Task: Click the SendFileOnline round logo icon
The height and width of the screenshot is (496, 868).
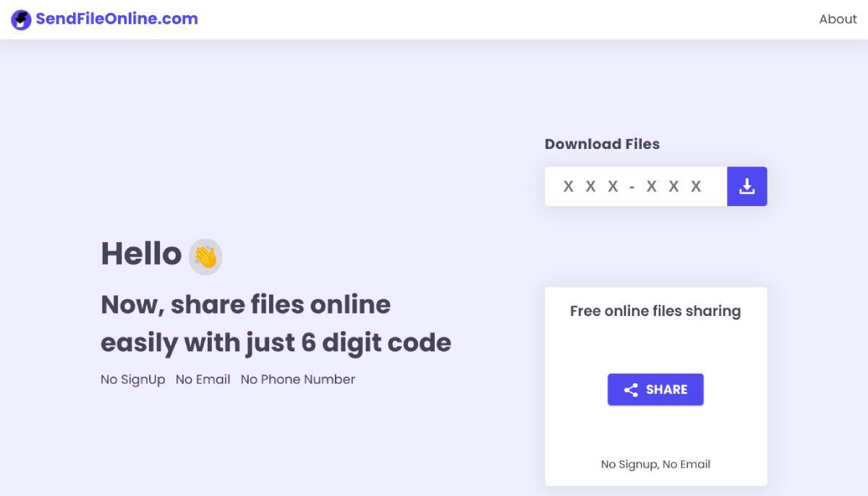Action: coord(21,20)
